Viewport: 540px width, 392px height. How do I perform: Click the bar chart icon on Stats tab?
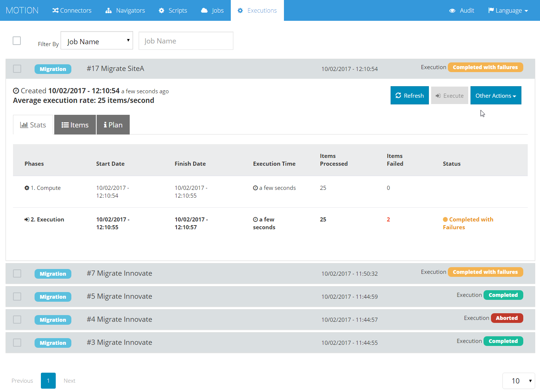click(24, 125)
